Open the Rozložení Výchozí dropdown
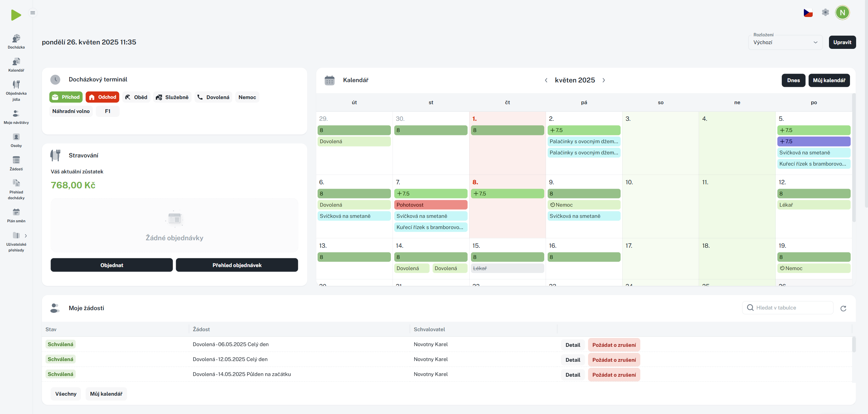Viewport: 868px width, 414px height. (785, 42)
